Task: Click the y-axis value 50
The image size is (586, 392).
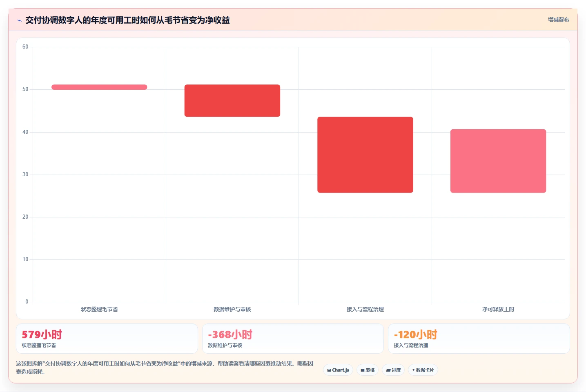Action: tap(25, 89)
